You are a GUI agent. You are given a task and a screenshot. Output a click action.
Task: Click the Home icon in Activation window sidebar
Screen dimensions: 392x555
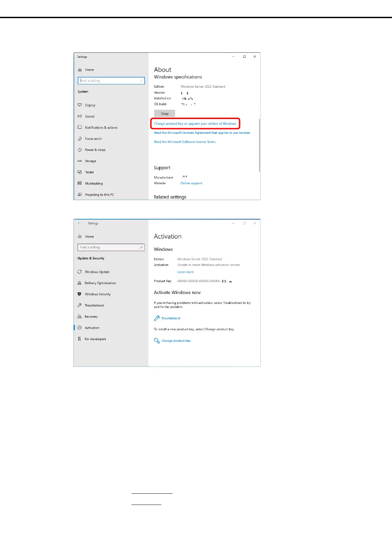[80, 237]
